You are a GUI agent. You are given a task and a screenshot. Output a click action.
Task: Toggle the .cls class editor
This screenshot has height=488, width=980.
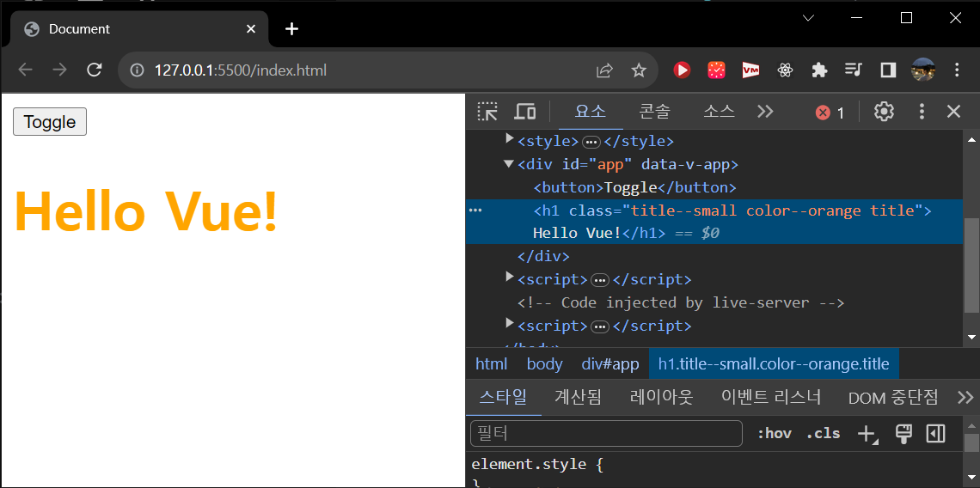[824, 434]
